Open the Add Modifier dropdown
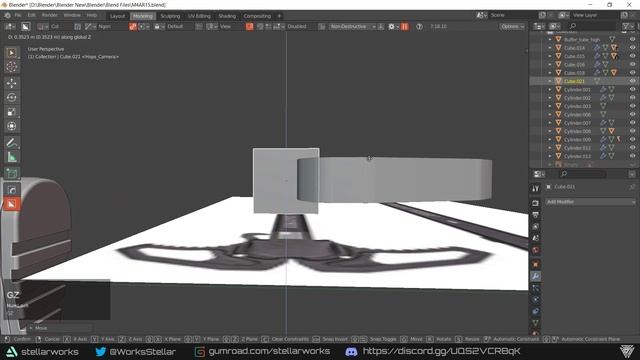Viewport: 640px width, 360px height. tap(591, 202)
